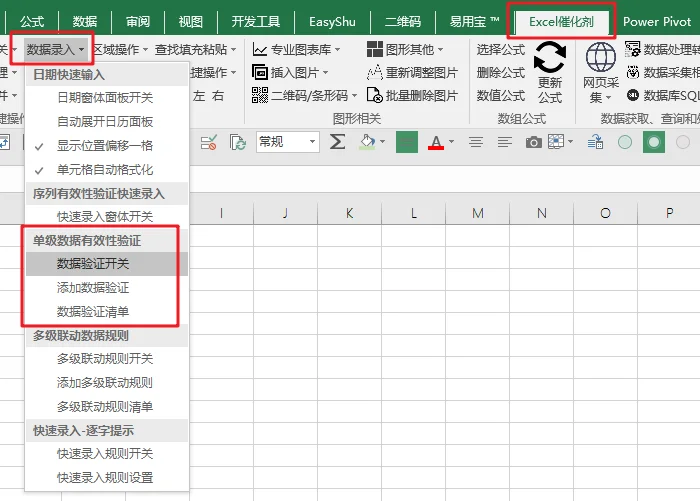The image size is (700, 501).
Task: Switch to the EasyShu ribbon tab
Action: tap(332, 21)
